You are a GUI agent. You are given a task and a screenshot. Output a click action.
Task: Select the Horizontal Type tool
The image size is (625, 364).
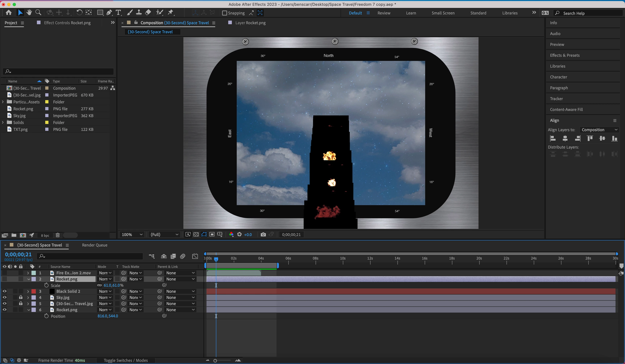pos(118,12)
